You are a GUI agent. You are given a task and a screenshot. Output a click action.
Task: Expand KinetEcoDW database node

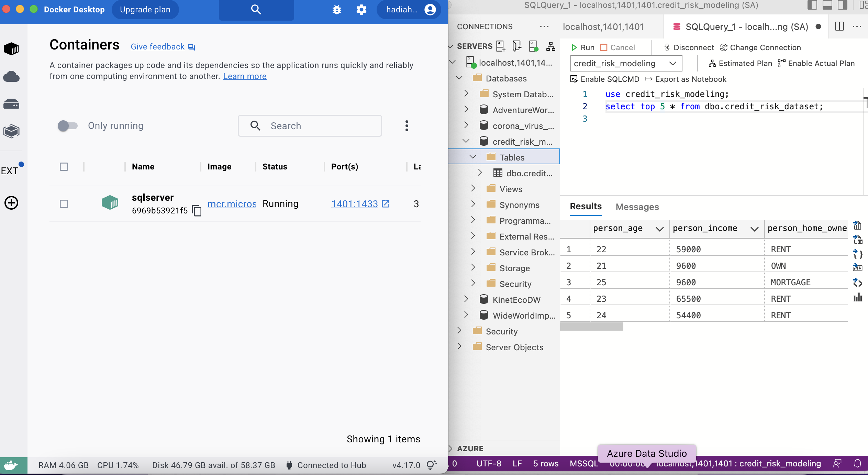pyautogui.click(x=466, y=299)
